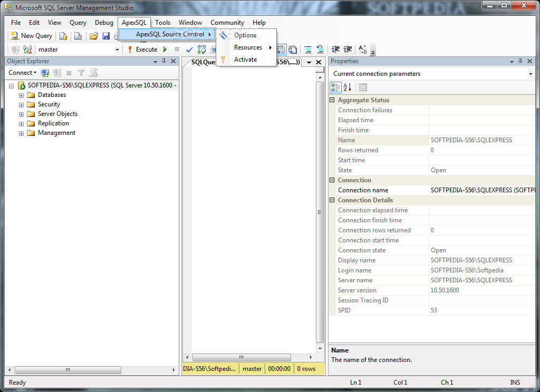Click the Increase Indent toolbar icon
Image resolution: width=540 pixels, height=392 pixels.
(x=348, y=50)
